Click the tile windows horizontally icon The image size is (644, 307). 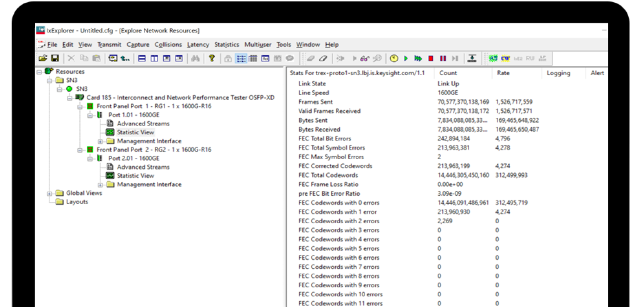coord(142,58)
